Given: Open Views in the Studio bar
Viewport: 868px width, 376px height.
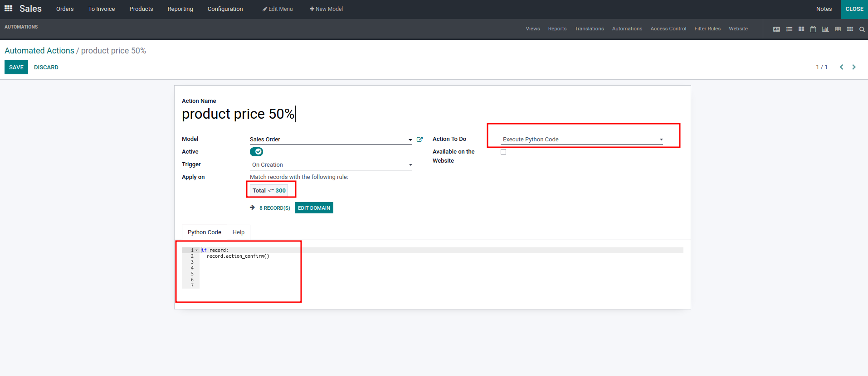Looking at the screenshot, I should (533, 29).
